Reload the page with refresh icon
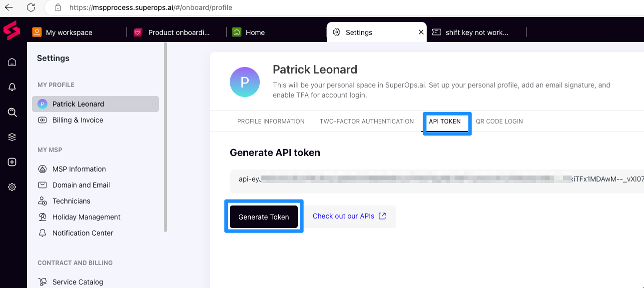 31,7
